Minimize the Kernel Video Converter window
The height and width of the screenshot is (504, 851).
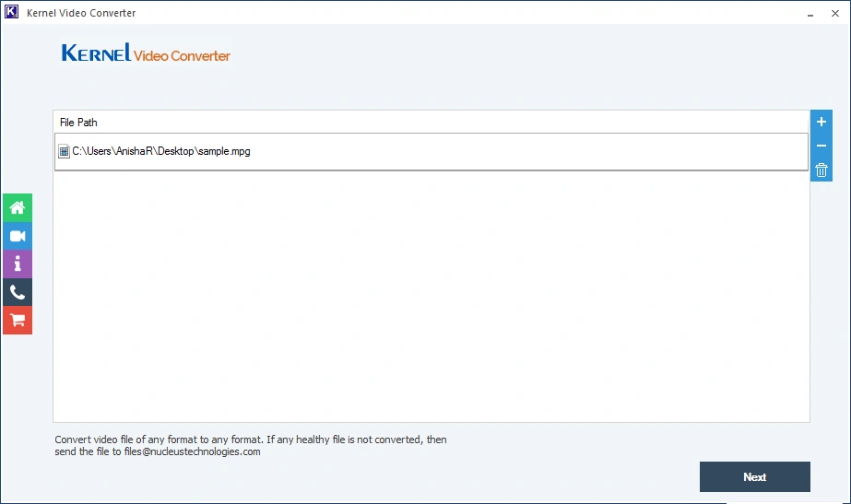click(x=810, y=13)
